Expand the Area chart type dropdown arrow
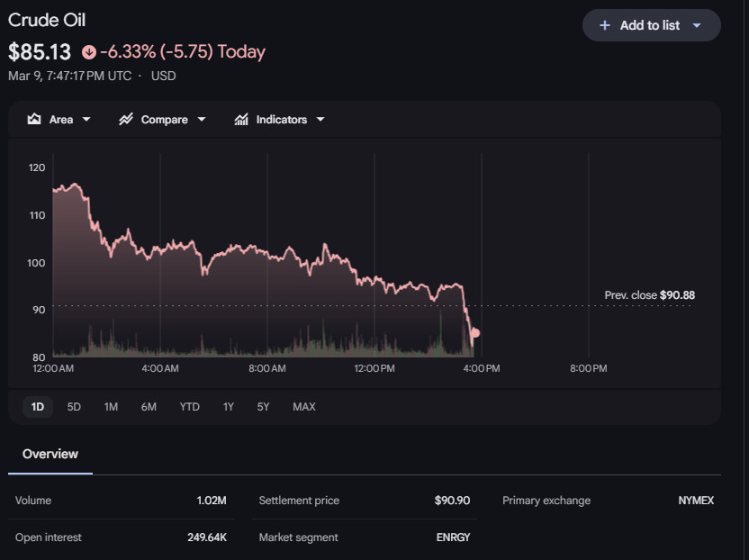The height and width of the screenshot is (560, 749). pyautogui.click(x=86, y=120)
